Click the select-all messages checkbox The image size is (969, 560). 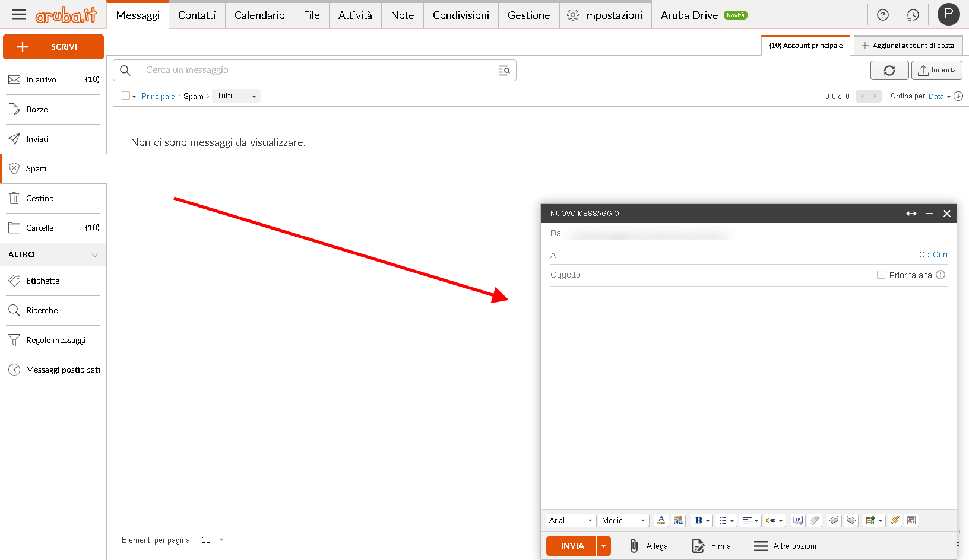tap(126, 96)
